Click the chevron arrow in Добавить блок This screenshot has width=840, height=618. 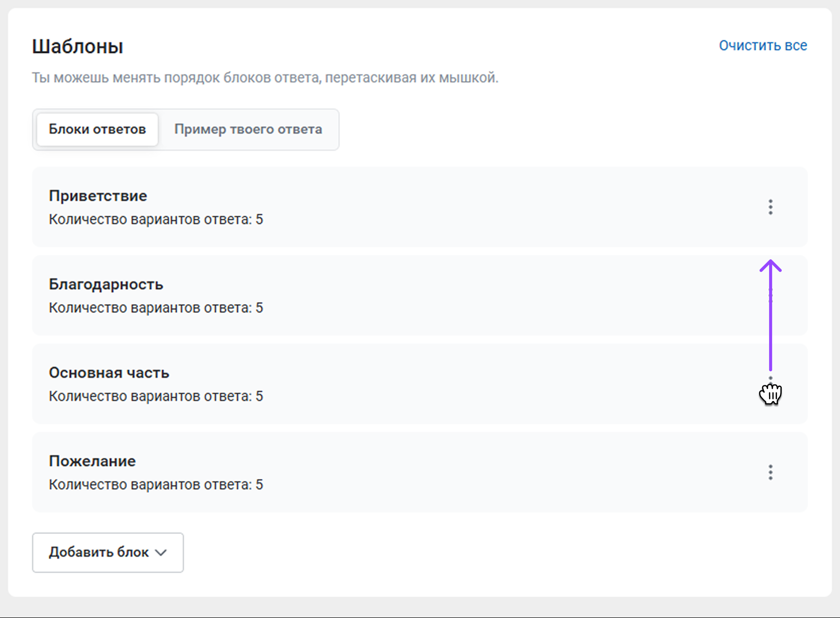tap(161, 553)
